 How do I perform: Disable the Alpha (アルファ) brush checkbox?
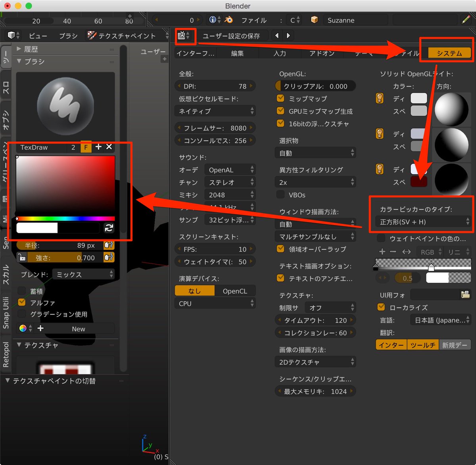coord(22,302)
